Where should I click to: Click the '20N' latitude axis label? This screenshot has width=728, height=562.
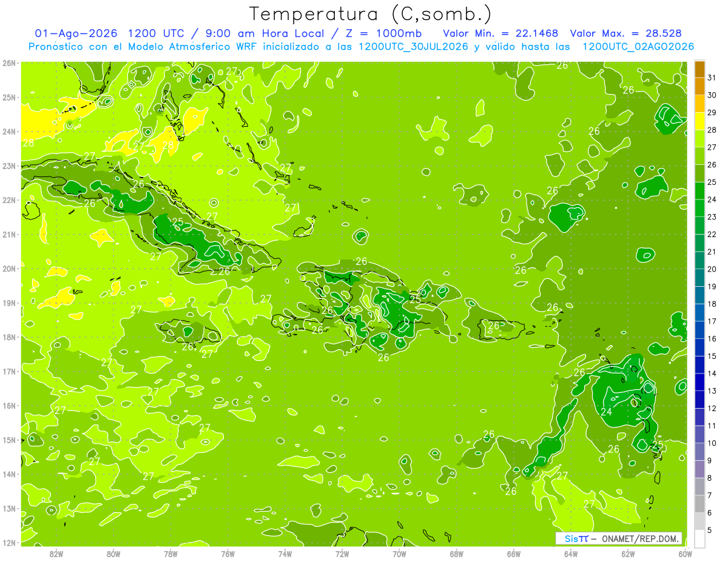(9, 268)
